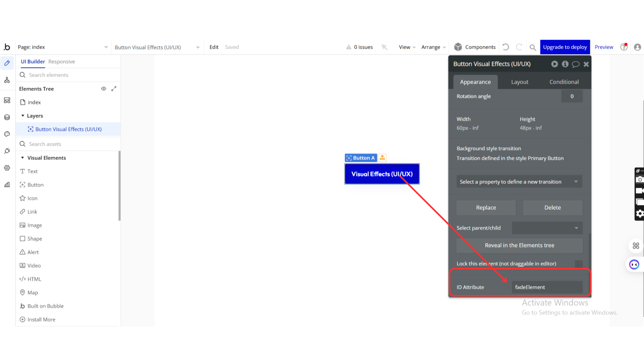Click the ID Attribute input field
This screenshot has width=644, height=363.
point(547,287)
